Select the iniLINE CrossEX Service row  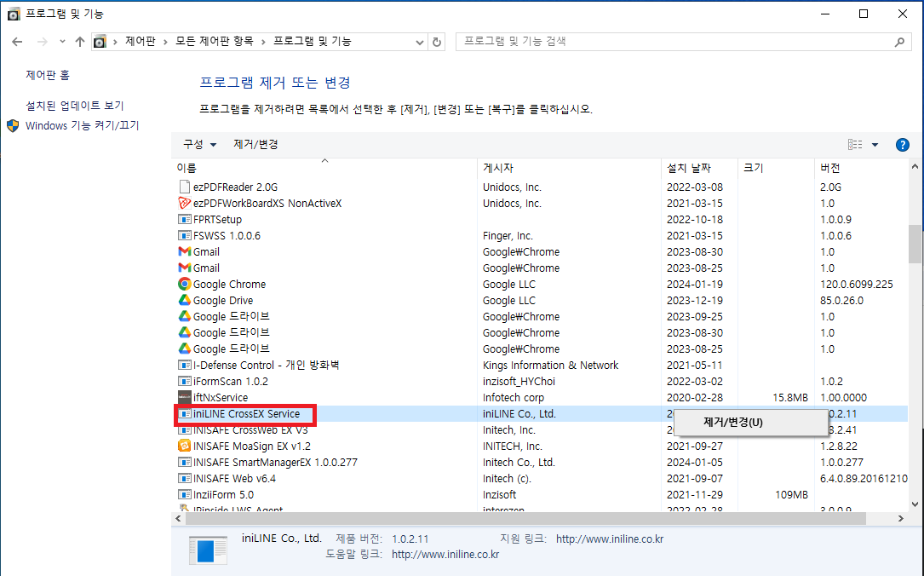541,414
